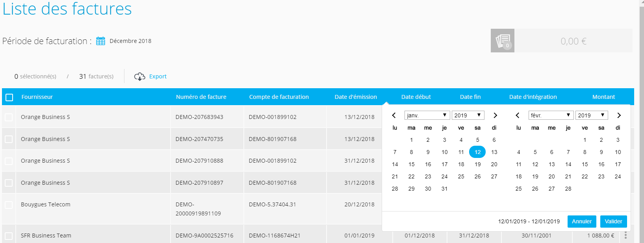The height and width of the screenshot is (243, 644).
Task: Check the SFR Business Team invoice row
Action: pyautogui.click(x=9, y=236)
